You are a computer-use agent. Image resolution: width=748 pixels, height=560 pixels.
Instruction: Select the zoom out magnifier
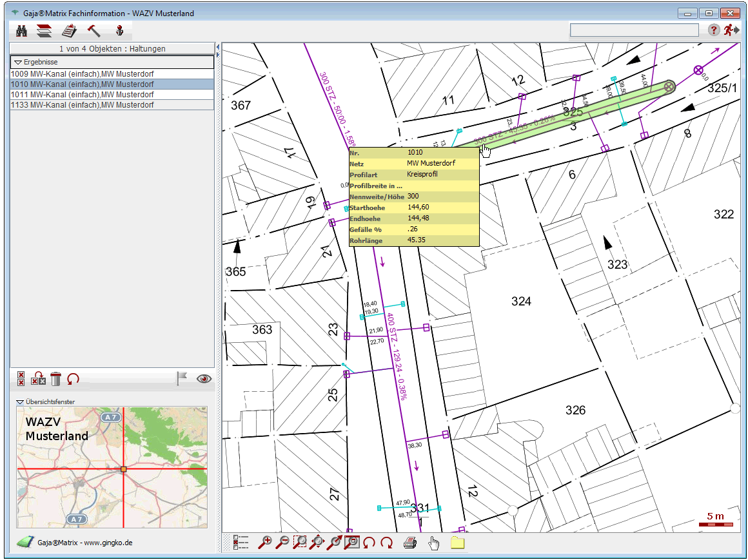point(282,543)
